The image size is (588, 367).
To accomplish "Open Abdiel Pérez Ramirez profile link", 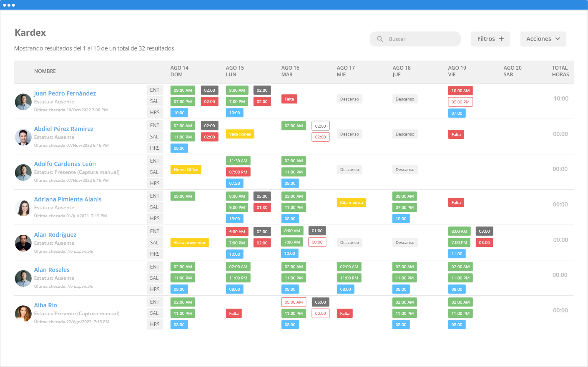I will pos(64,129).
